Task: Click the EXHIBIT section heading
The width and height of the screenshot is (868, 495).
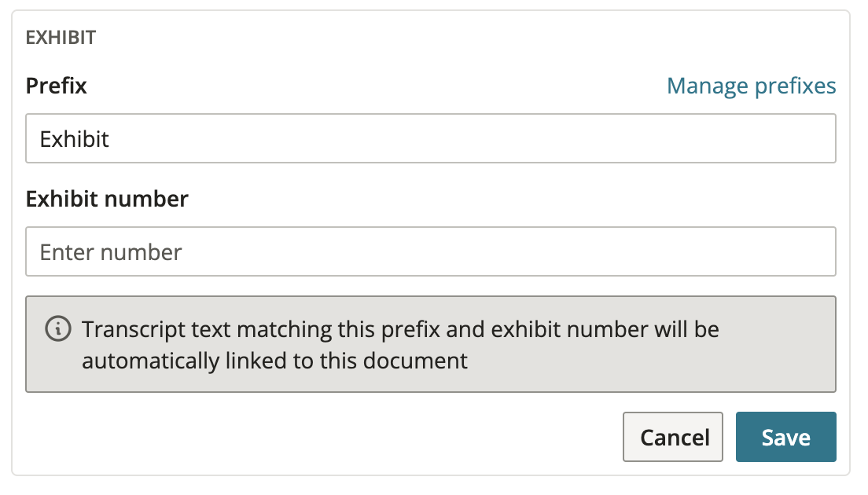Action: click(61, 38)
